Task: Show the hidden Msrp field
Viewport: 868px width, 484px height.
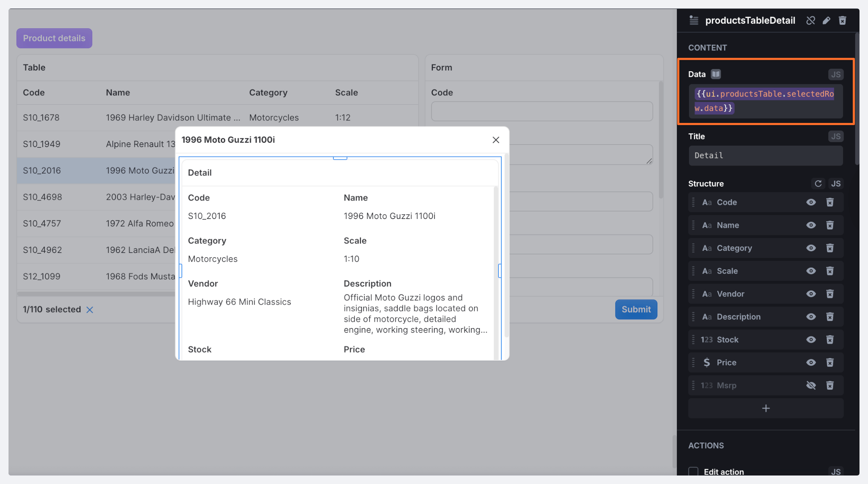Action: [811, 385]
